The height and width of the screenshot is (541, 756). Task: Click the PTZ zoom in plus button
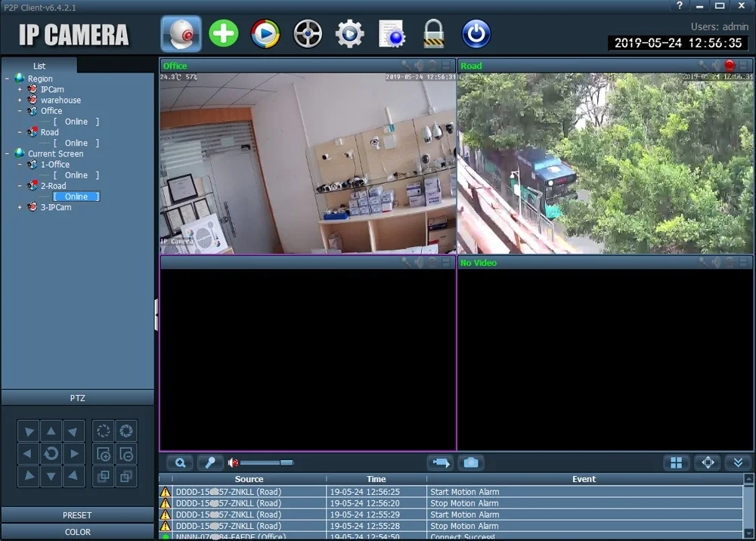click(103, 453)
